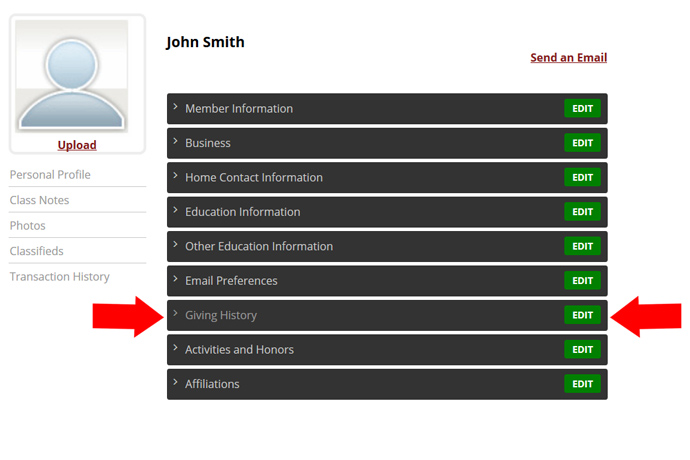Select the profile avatar placeholder image
Image resolution: width=690 pixels, height=460 pixels.
pos(72,76)
